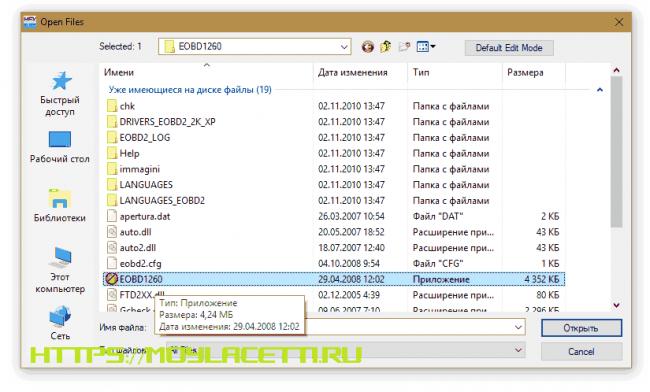Create a new folder
Viewport: 650px width, 392px height.
pyautogui.click(x=405, y=47)
